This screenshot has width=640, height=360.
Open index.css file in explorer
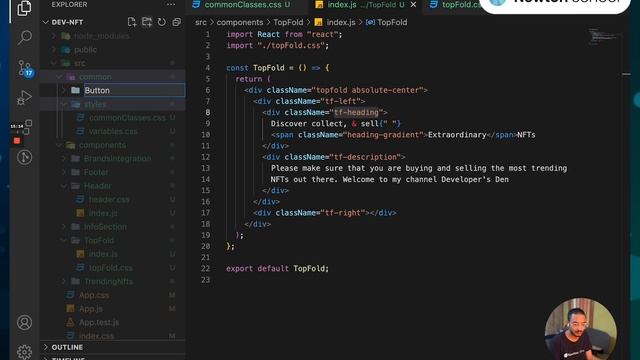coord(96,336)
